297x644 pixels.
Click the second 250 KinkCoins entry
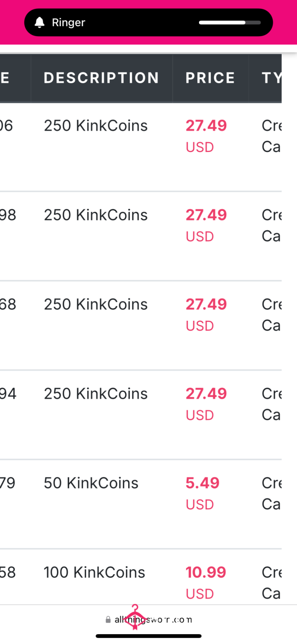[96, 215]
